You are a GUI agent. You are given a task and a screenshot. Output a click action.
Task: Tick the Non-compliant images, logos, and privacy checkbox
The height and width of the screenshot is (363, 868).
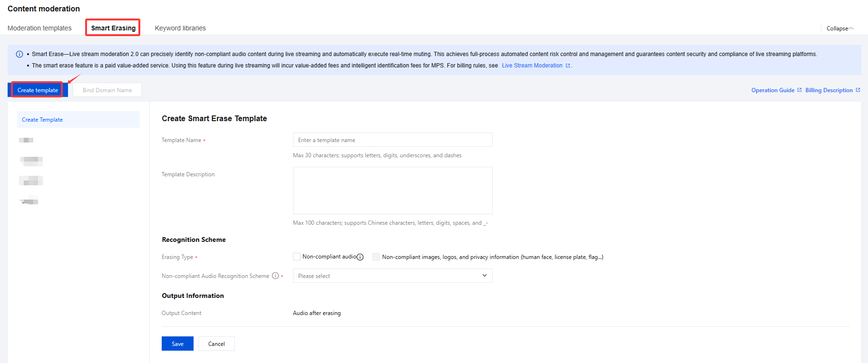tap(376, 257)
